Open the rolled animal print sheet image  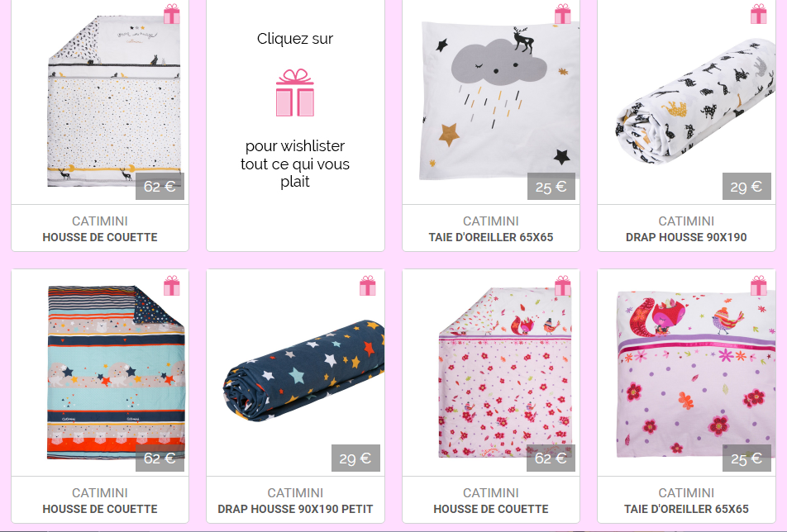pyautogui.click(x=695, y=100)
